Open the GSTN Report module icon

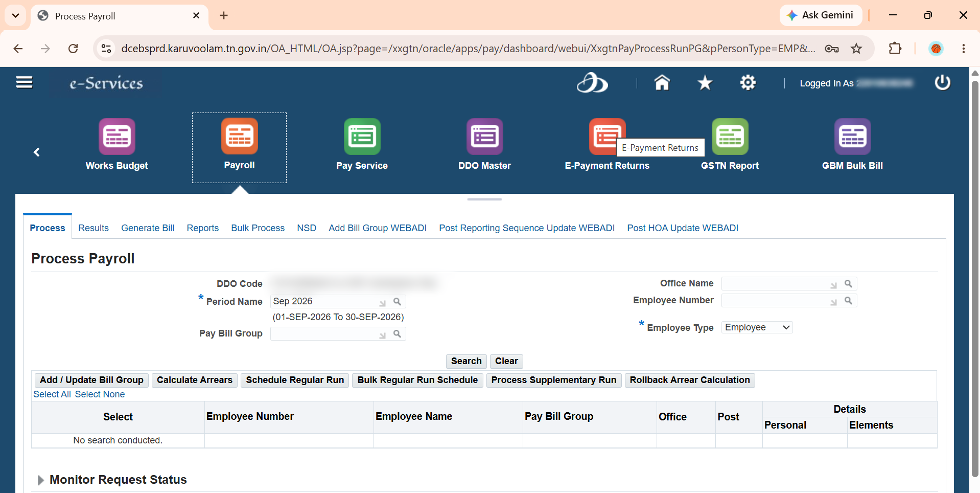pos(730,137)
